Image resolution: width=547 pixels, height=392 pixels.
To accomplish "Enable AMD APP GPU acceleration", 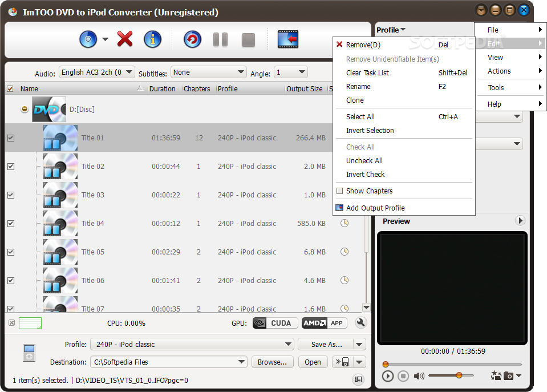I will click(x=325, y=323).
